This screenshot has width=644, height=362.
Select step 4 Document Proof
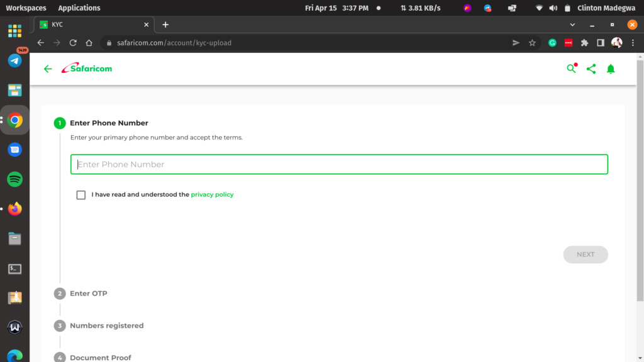[x=92, y=357]
